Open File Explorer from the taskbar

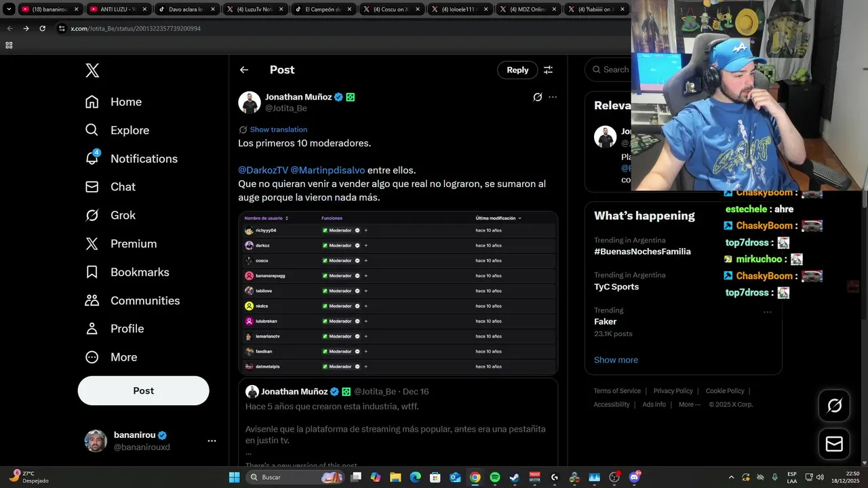tap(395, 477)
